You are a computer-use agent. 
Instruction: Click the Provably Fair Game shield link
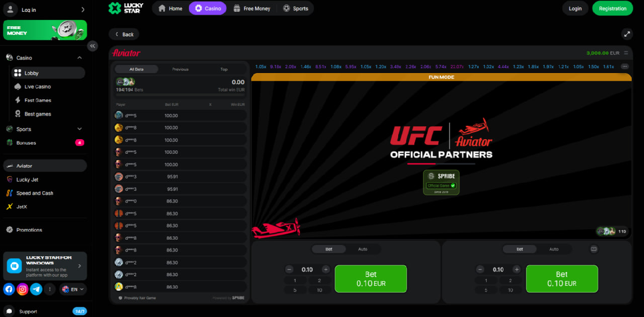(x=137, y=298)
